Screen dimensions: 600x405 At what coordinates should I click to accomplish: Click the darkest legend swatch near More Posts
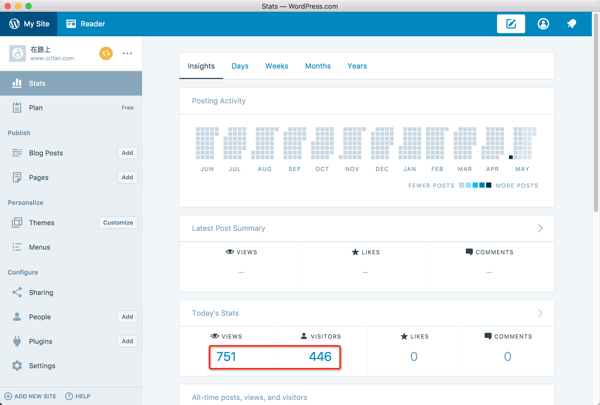click(x=489, y=185)
